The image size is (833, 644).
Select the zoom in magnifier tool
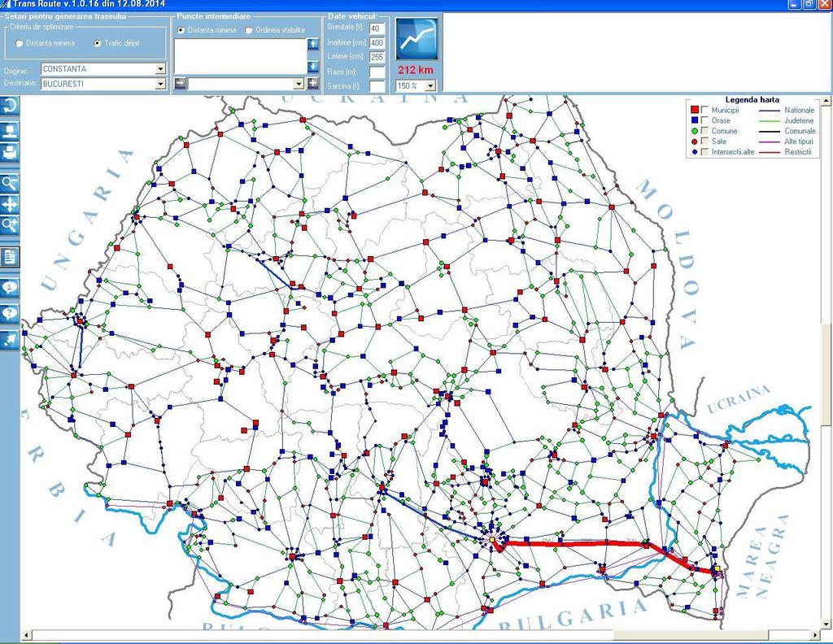[x=10, y=225]
